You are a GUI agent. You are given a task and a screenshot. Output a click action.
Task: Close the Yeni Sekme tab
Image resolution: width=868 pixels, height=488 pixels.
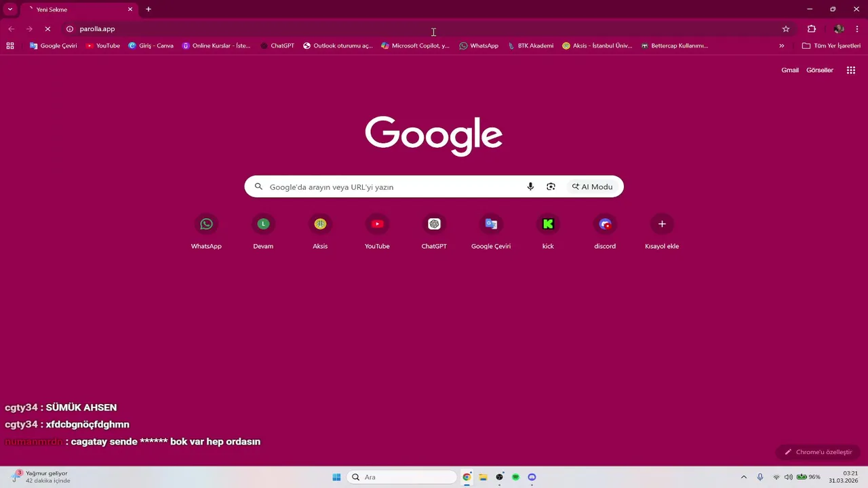click(x=130, y=9)
